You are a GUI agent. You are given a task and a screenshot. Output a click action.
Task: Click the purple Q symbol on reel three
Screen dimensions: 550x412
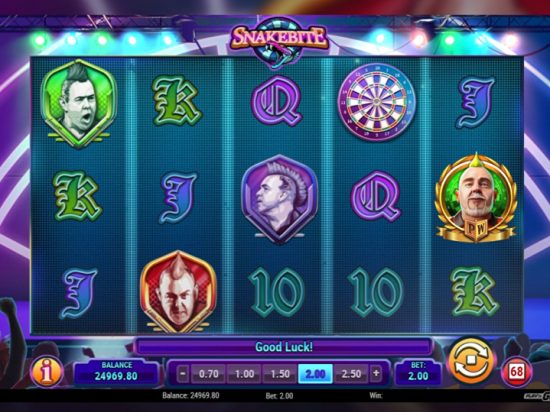tap(277, 101)
